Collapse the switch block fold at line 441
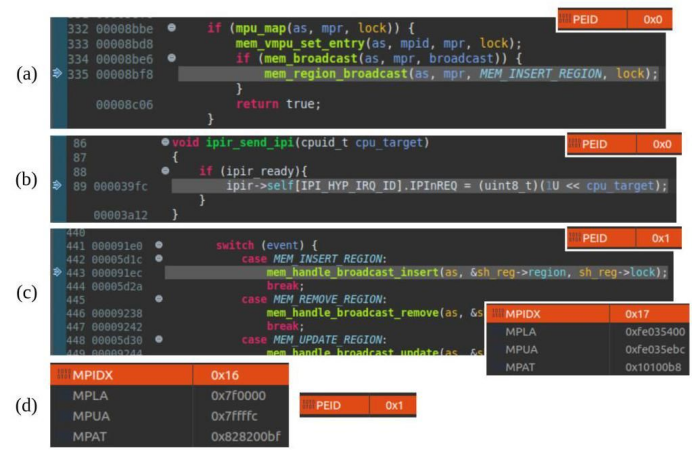This screenshot has height=450, width=692. (x=159, y=244)
